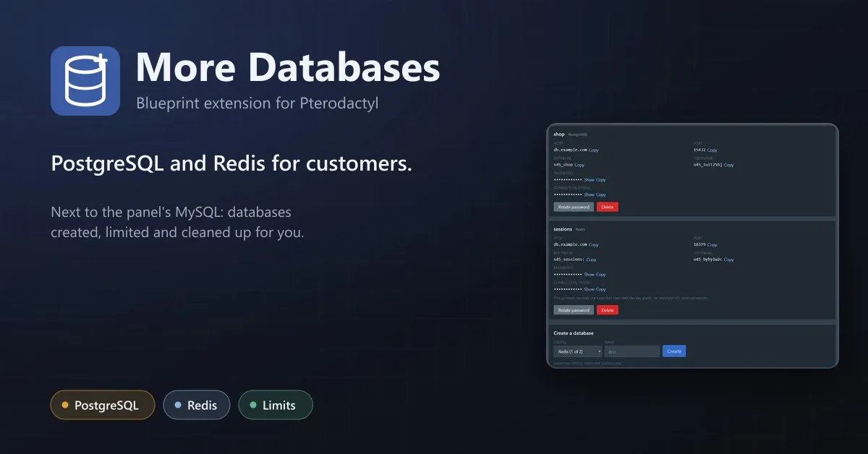Screen dimensions: 868x454
Task: Click the port value 16379
Action: (699, 245)
